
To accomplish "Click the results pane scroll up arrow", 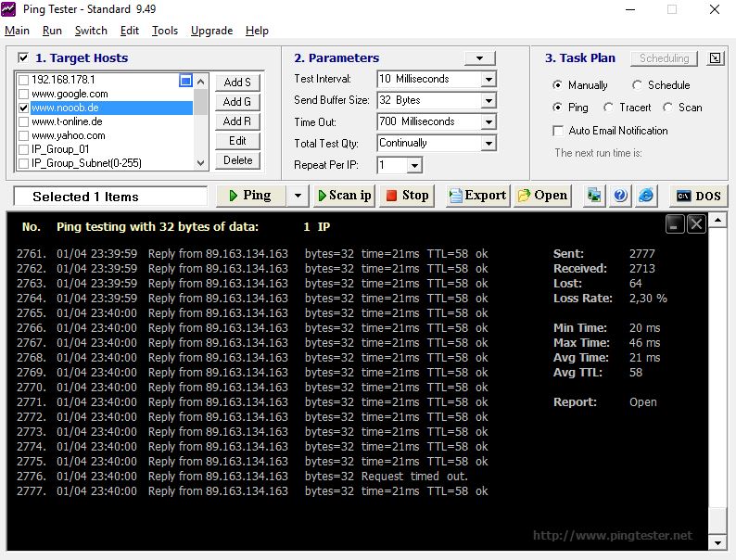I will point(717,220).
